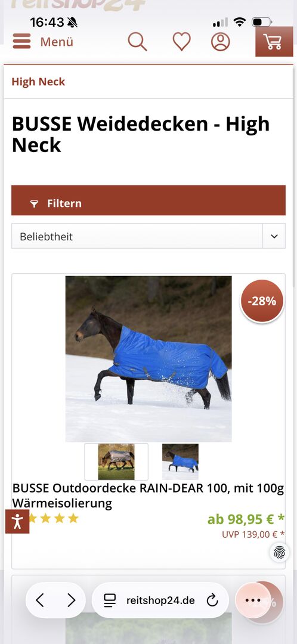Open BUSSE Outdoordecke RAIN-DEAR 100 product link
Viewport: 297px width, 644px height.
point(148,496)
